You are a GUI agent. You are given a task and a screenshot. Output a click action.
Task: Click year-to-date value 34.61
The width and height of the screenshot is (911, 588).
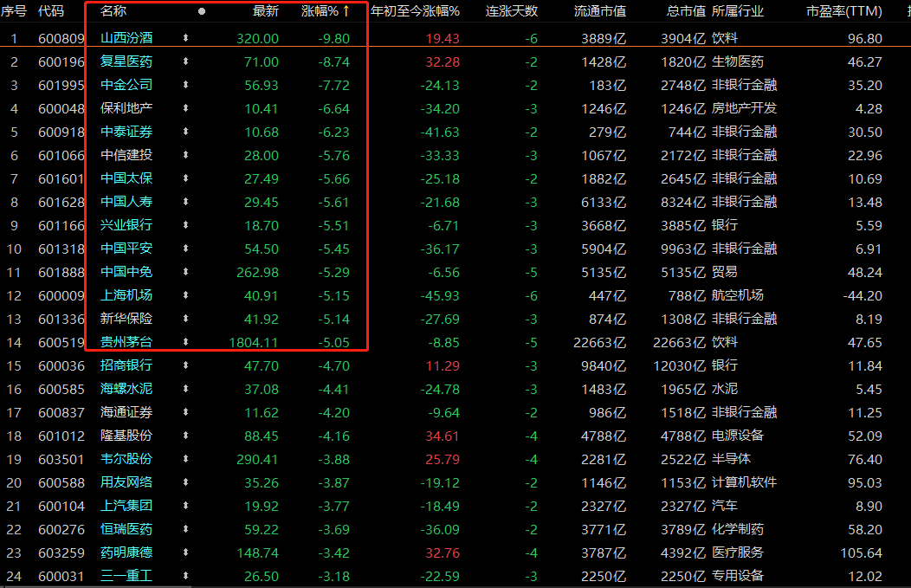[443, 436]
